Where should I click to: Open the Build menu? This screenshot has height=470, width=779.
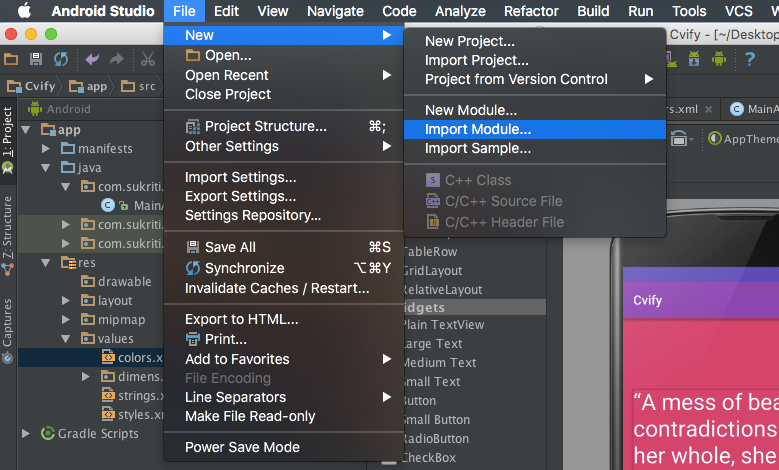coord(593,10)
